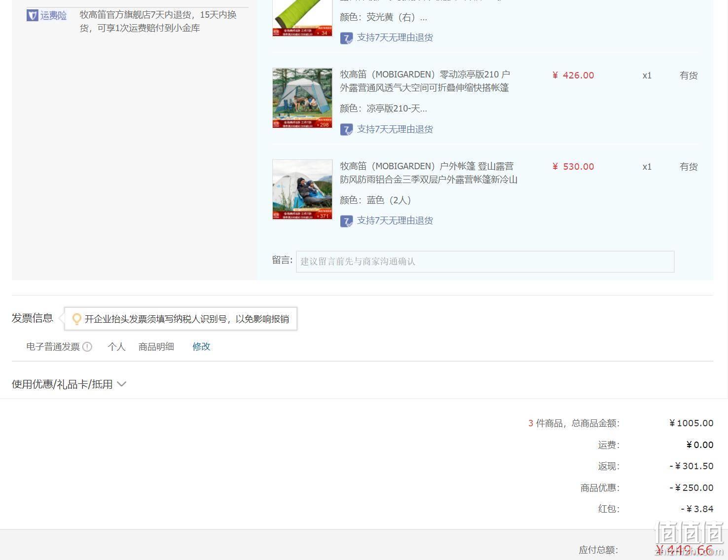This screenshot has height=560, width=728.
Task: Click 电子普通发票 invoice type text
Action: 53,347
